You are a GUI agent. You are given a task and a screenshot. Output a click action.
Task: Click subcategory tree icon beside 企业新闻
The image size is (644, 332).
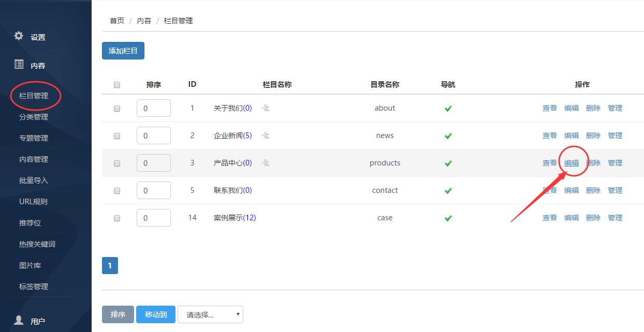click(266, 135)
